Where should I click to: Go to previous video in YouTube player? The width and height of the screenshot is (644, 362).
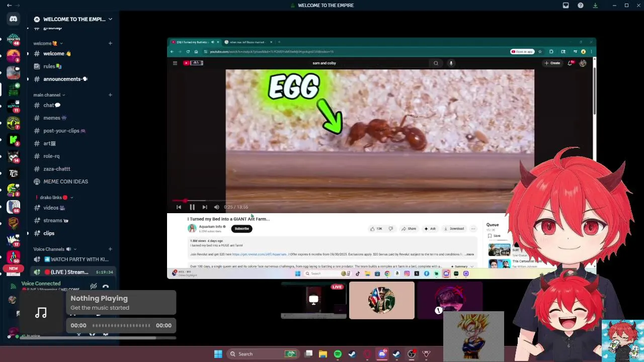179,207
